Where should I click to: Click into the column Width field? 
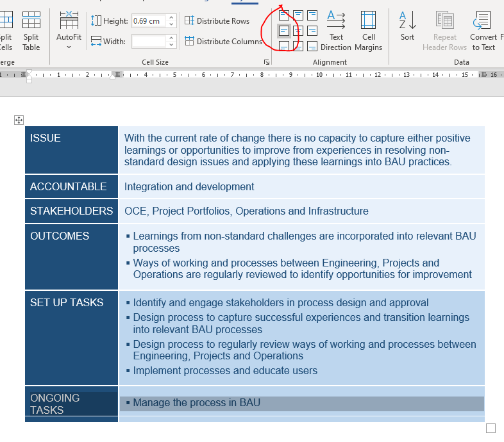(149, 42)
